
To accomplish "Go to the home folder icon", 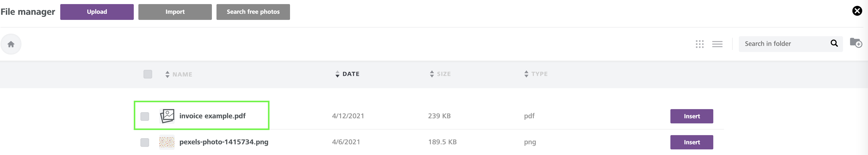I will tap(11, 44).
